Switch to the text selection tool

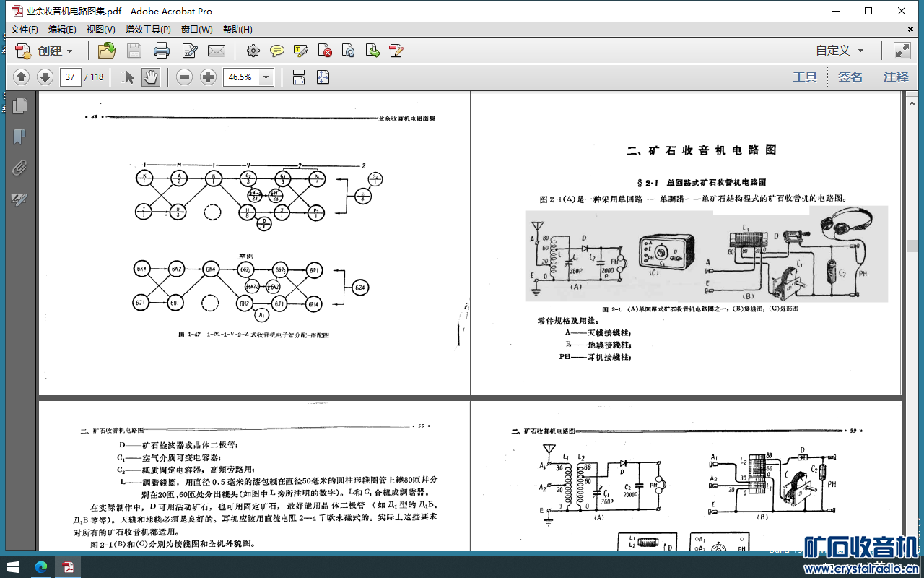pos(128,77)
